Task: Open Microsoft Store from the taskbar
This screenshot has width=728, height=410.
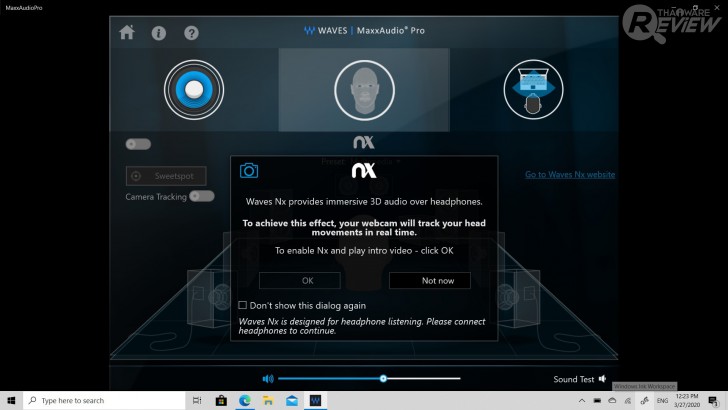Action: [x=221, y=400]
